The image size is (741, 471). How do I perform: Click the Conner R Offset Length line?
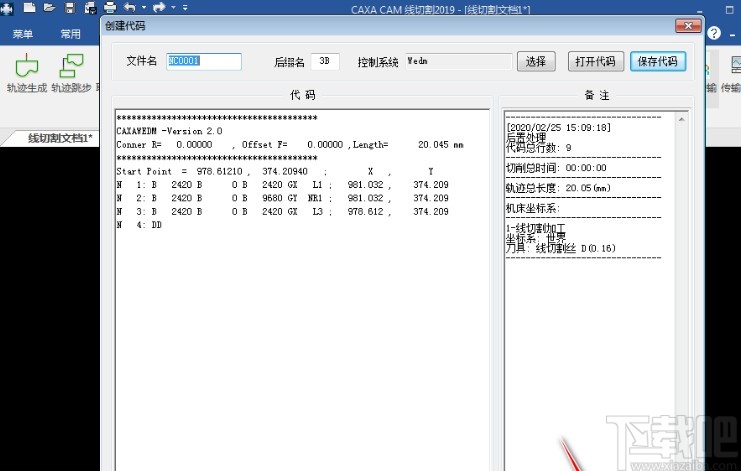click(x=290, y=145)
